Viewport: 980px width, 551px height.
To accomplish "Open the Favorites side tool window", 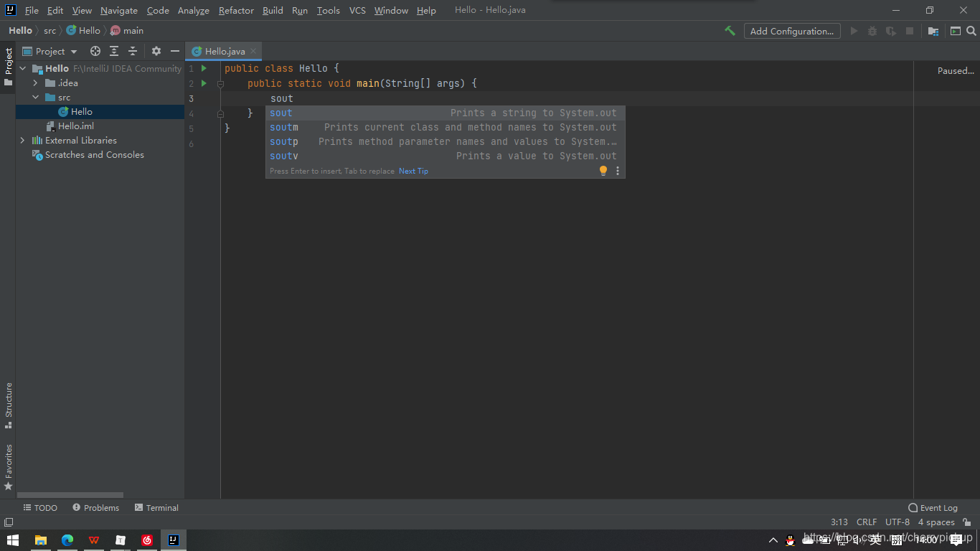I will [8, 467].
